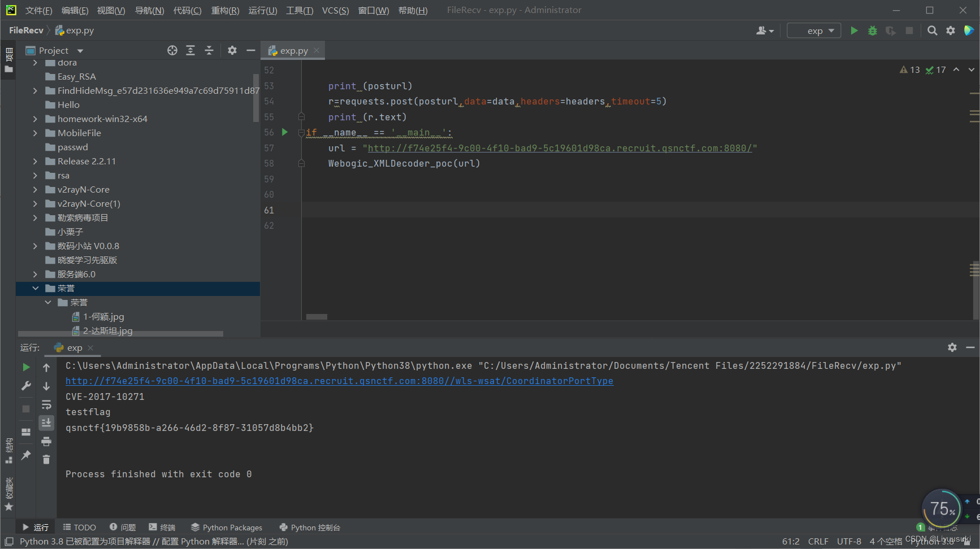Viewport: 980px width, 549px height.
Task: Open Search Everywhere magnifier icon
Action: click(933, 30)
